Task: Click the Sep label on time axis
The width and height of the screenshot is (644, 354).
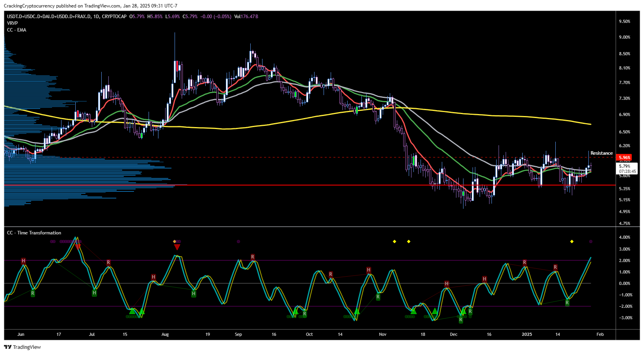Action: point(238,334)
